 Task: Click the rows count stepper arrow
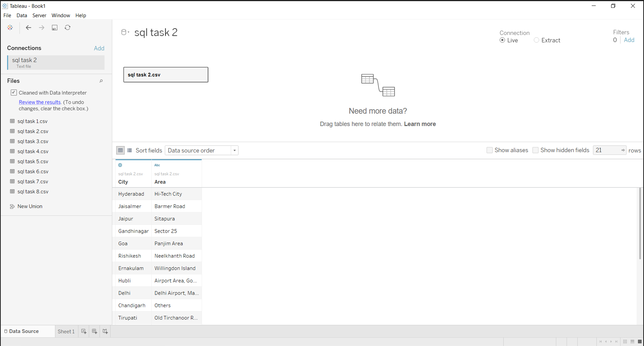(623, 150)
